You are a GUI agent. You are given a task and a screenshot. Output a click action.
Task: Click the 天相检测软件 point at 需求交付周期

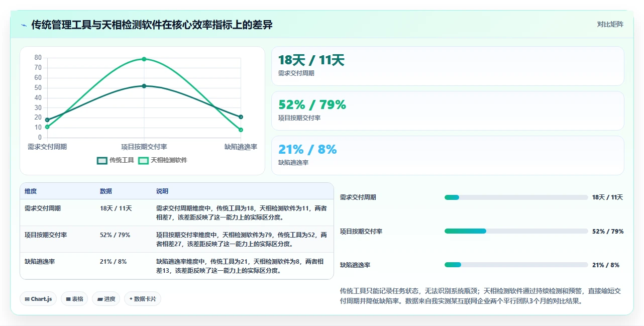tap(47, 127)
